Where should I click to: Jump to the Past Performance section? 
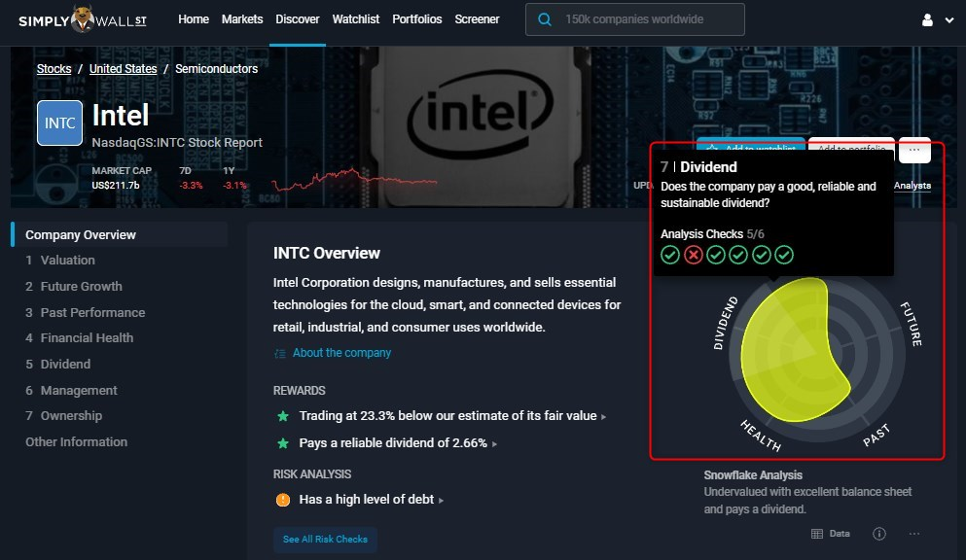pyautogui.click(x=86, y=313)
